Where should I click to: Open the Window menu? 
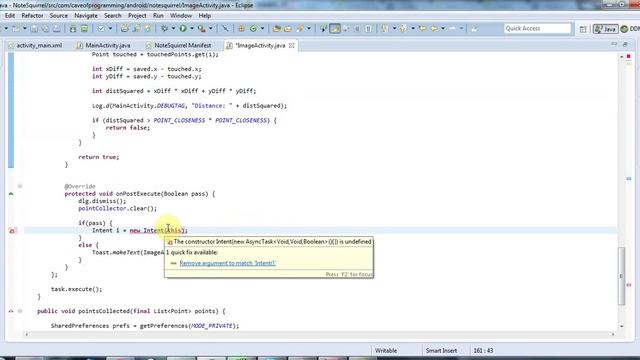pos(181,16)
